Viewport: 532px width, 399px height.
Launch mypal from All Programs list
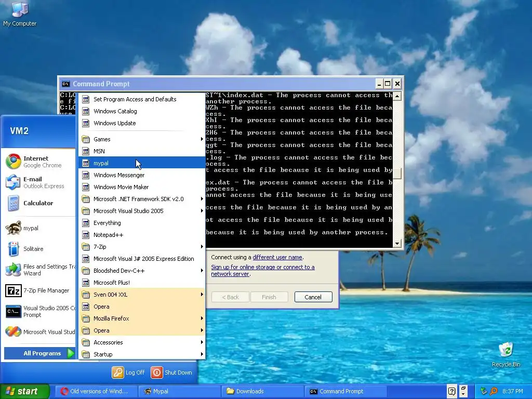tap(142, 163)
